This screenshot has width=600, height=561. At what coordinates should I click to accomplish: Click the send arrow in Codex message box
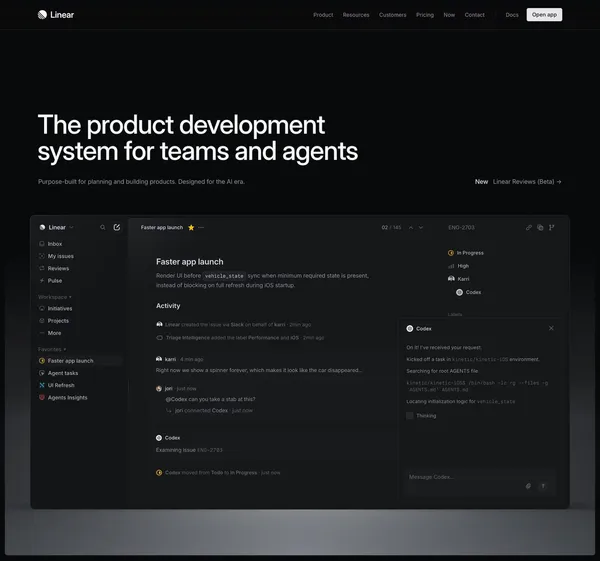point(543,486)
